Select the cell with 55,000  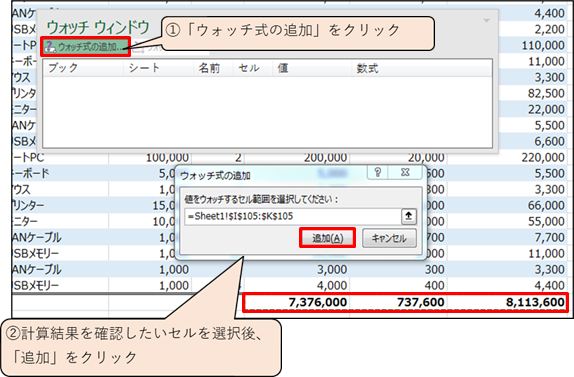pos(507,221)
